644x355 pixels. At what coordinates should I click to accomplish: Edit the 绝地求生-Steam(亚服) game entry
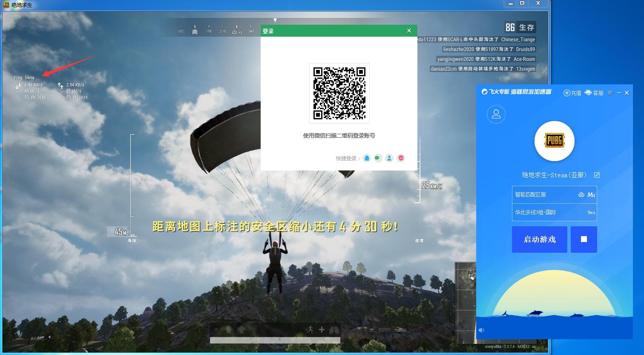(597, 175)
